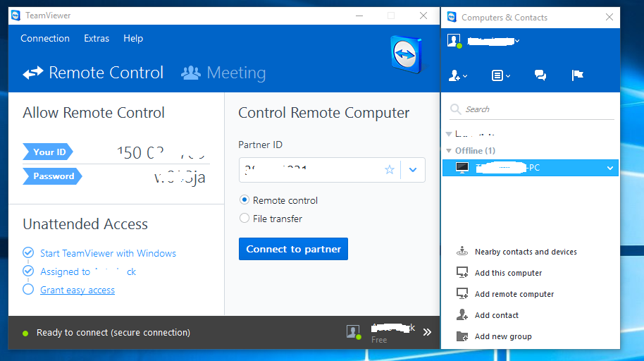This screenshot has width=644, height=361.
Task: Open the list view options dropdown
Action: (500, 75)
